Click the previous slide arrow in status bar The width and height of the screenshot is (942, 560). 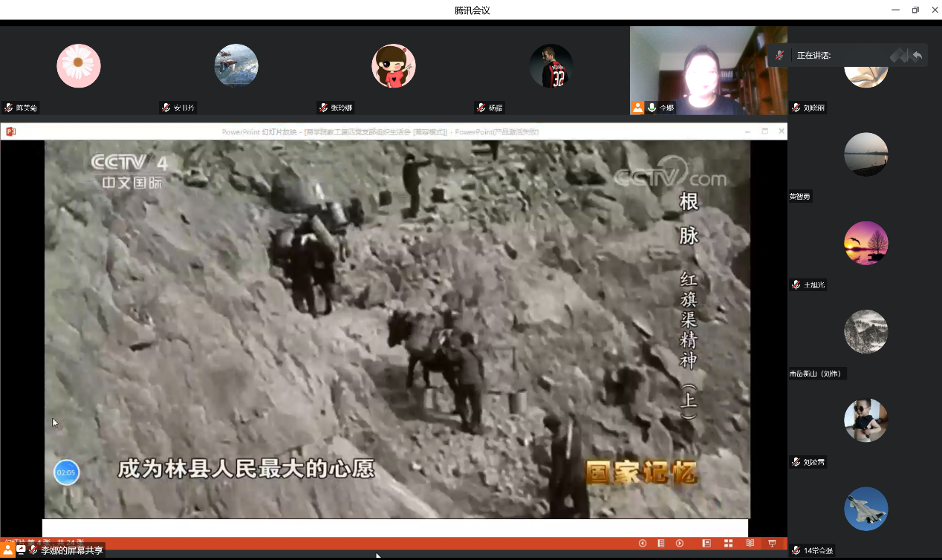point(643,544)
